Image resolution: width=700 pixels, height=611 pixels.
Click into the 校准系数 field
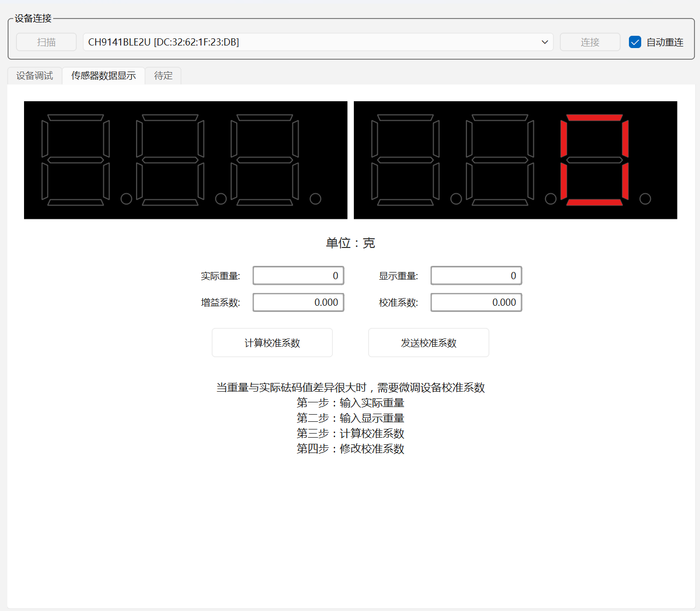tap(477, 302)
